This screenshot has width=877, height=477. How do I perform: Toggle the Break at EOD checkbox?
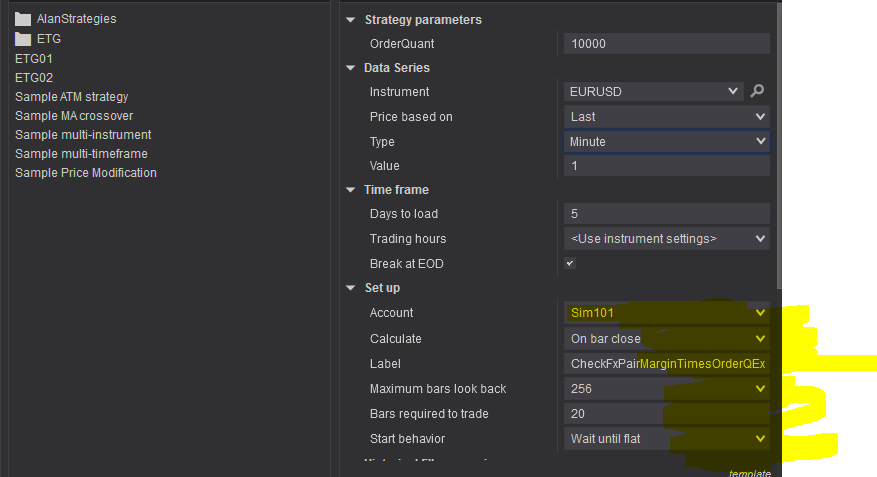click(570, 263)
